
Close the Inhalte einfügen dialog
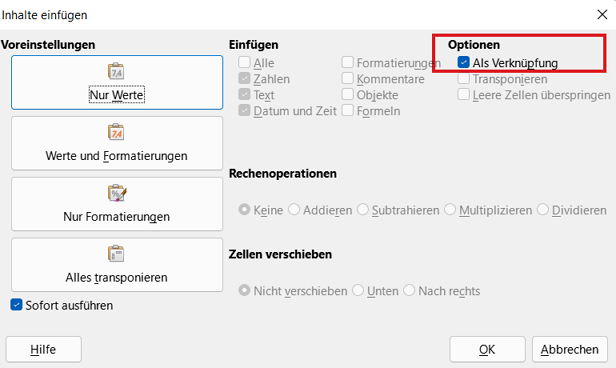coord(602,15)
